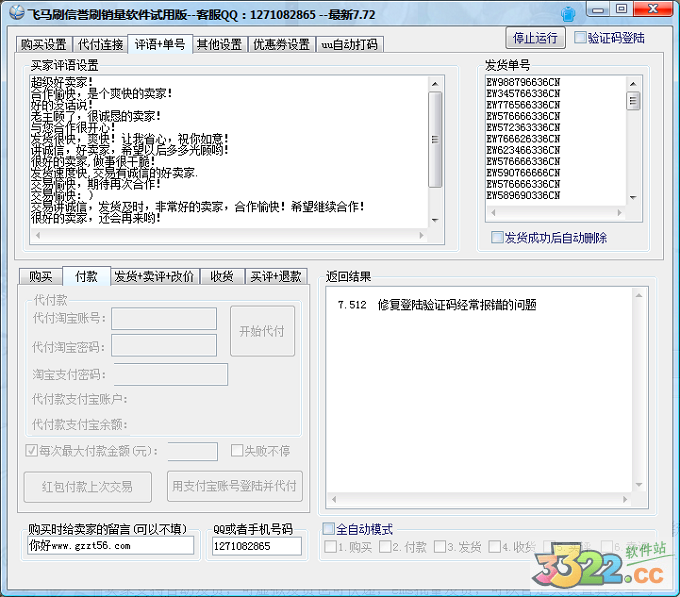Enable 全自动模式 checkbox
This screenshot has height=597, width=680.
[x=328, y=528]
